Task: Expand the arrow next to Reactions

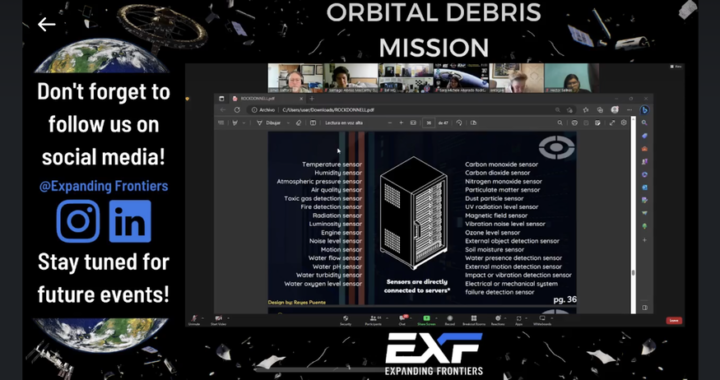Action: 505,318
